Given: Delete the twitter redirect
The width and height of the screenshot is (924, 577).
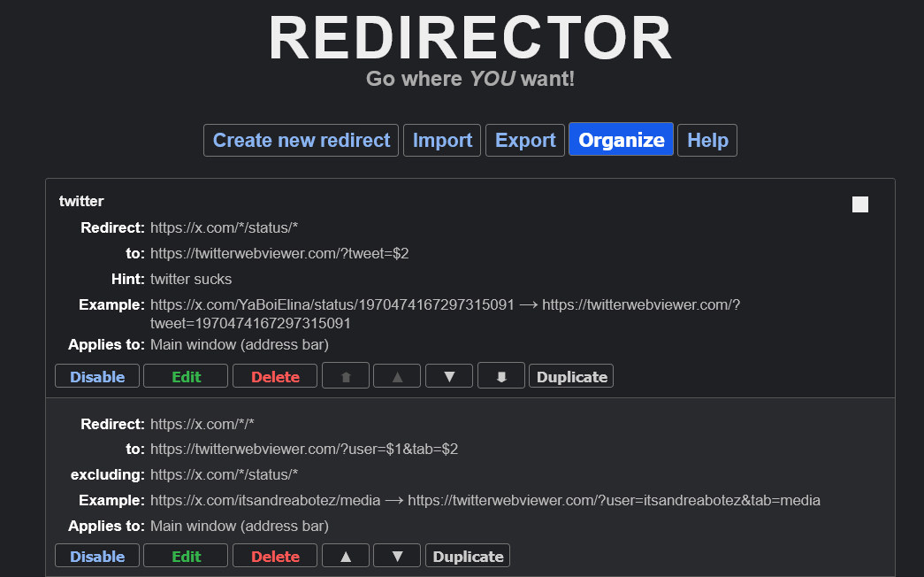Looking at the screenshot, I should click(275, 376).
